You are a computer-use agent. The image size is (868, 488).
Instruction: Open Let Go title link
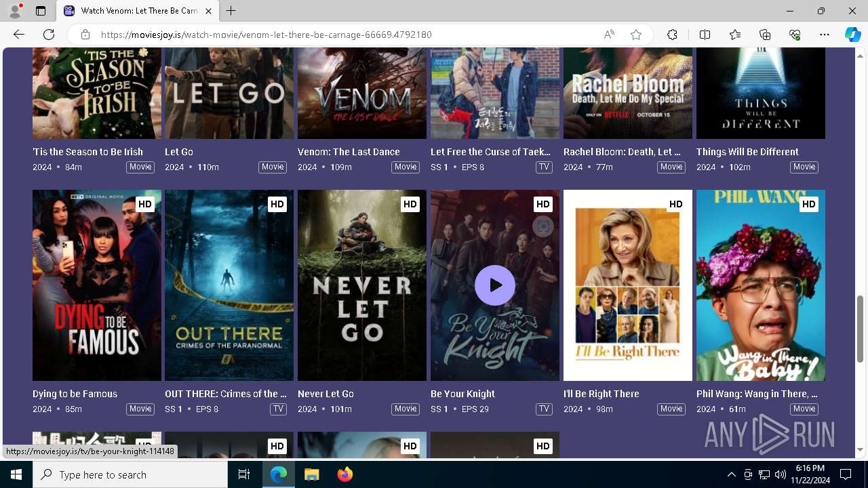point(179,152)
